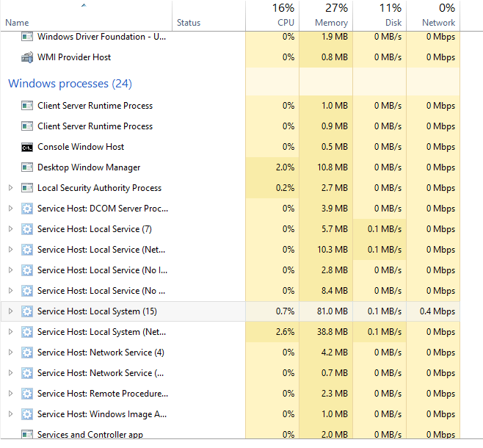The width and height of the screenshot is (483, 448).
Task: Select the first Client Server Runtime Process row
Action: coord(95,106)
